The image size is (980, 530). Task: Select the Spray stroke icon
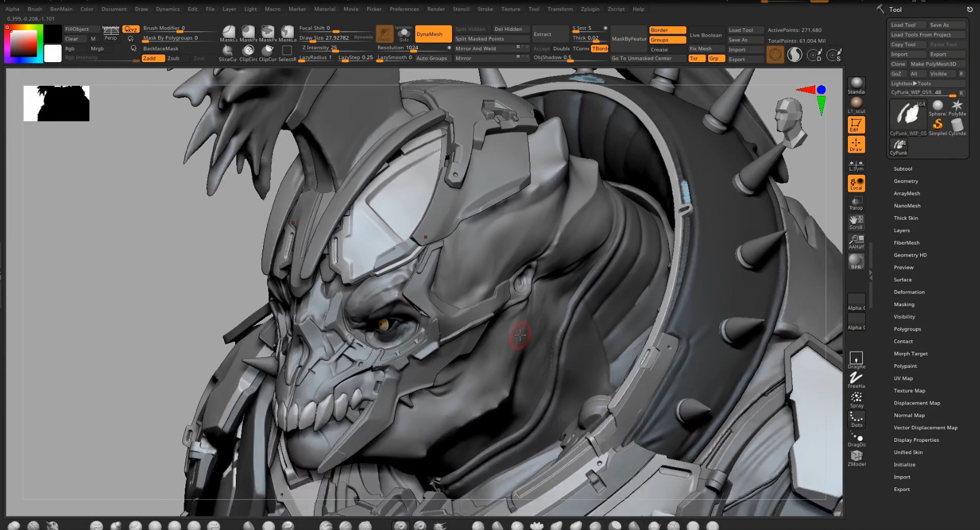coord(856,399)
